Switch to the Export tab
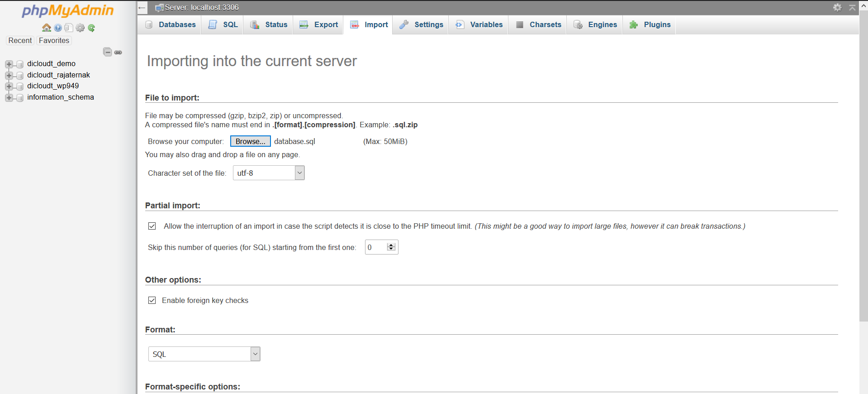The image size is (868, 394). [x=319, y=24]
